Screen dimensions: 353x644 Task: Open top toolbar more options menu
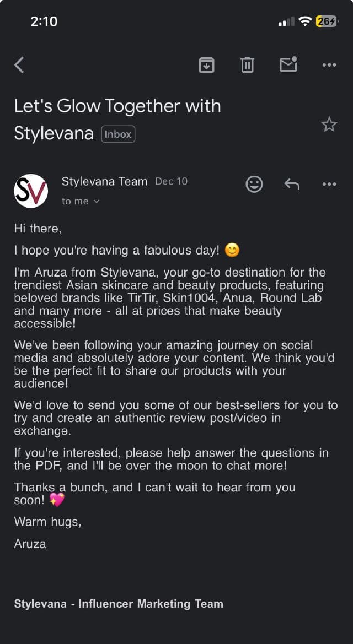[329, 65]
